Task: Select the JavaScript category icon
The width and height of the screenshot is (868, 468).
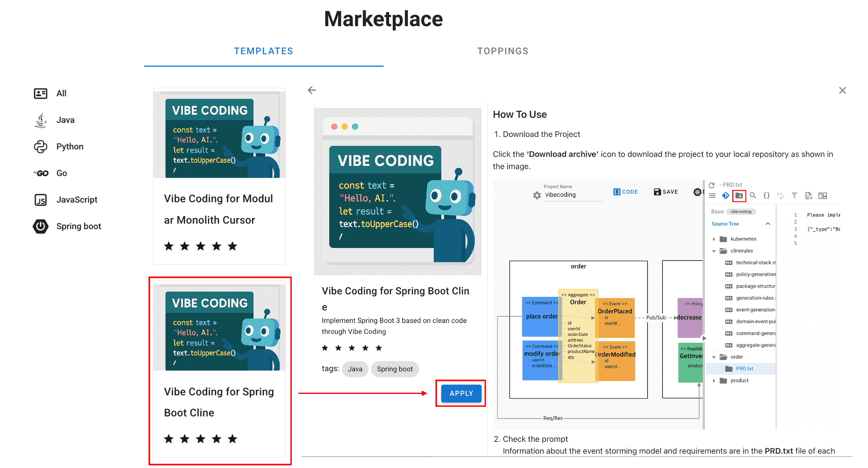Action: pos(41,200)
